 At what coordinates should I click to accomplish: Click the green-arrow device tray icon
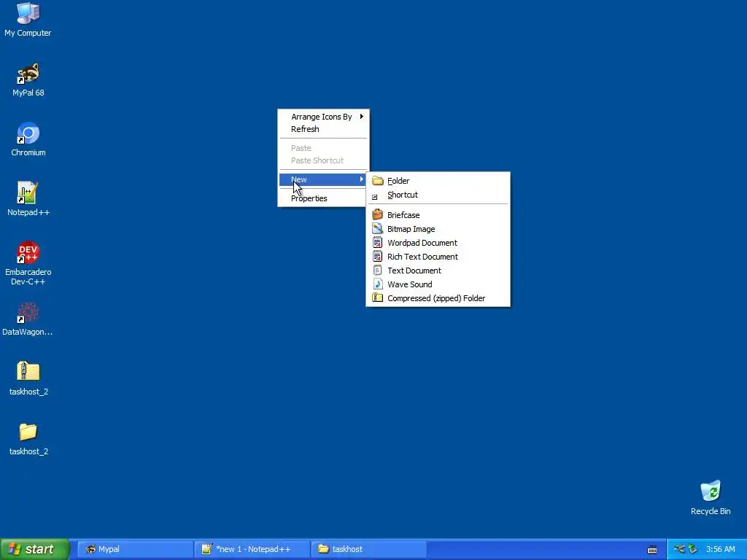[693, 549]
